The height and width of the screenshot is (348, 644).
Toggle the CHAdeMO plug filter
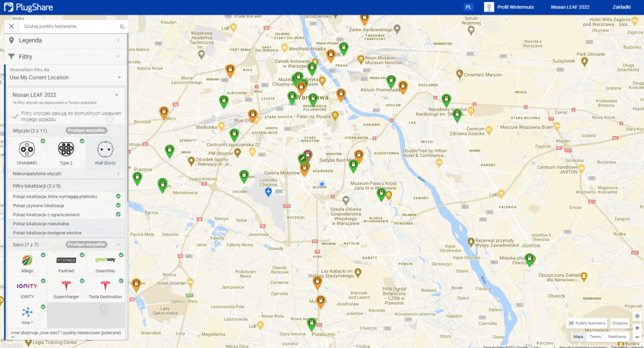[27, 153]
